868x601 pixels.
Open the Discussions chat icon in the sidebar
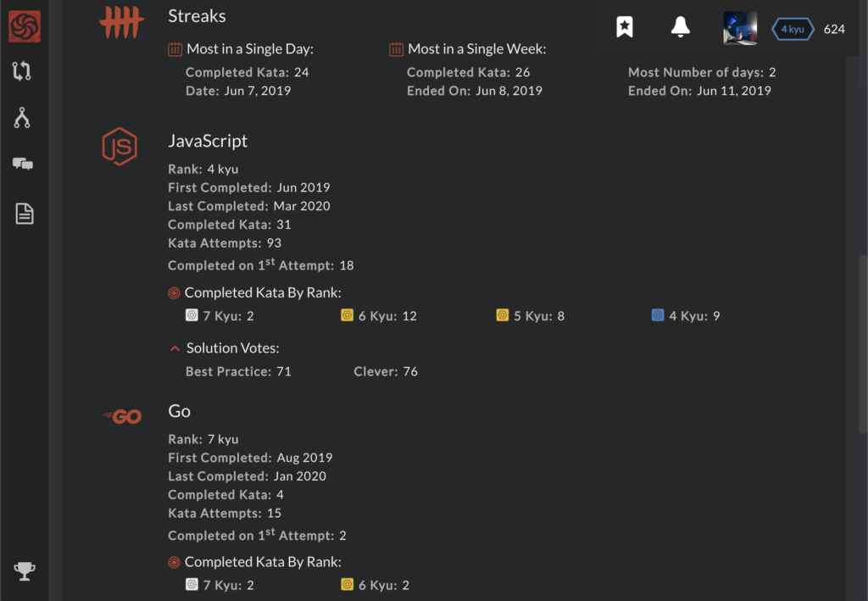click(23, 164)
